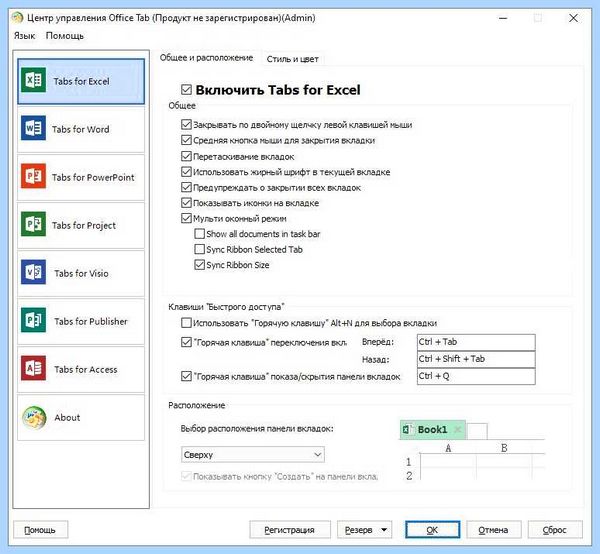Toggle 'Показывать иконки на вкладке' checkbox
The image size is (600, 554).
(186, 203)
